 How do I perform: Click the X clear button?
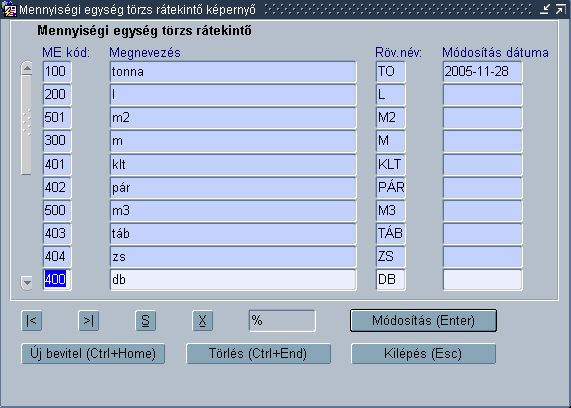(202, 321)
